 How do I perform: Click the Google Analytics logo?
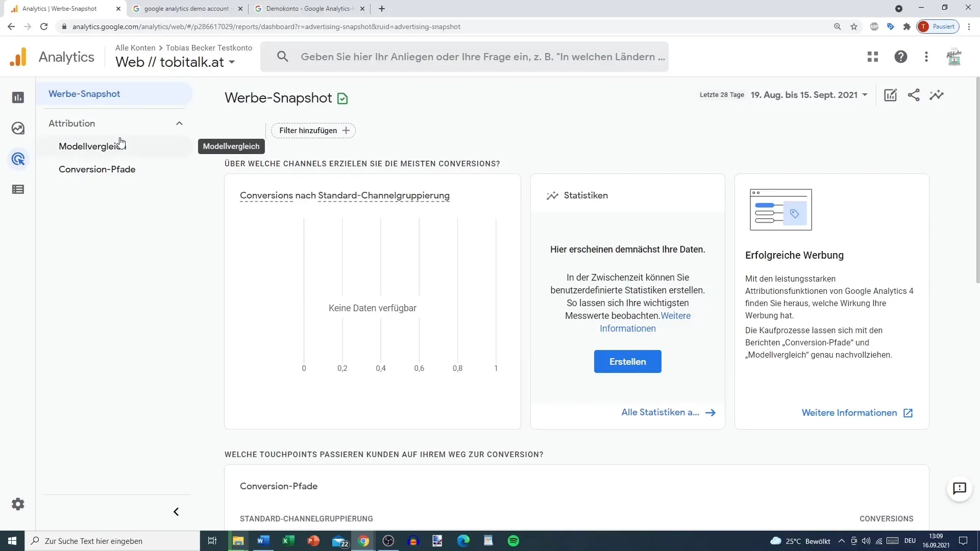tap(18, 57)
